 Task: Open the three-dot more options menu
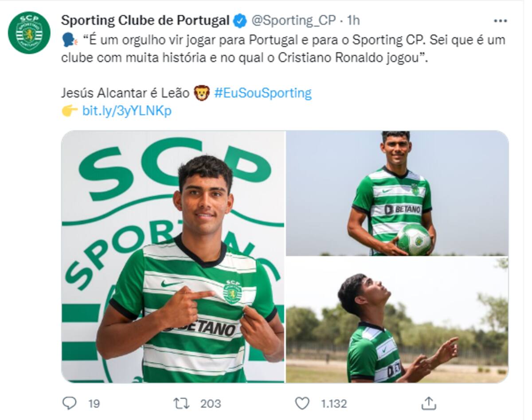[500, 21]
